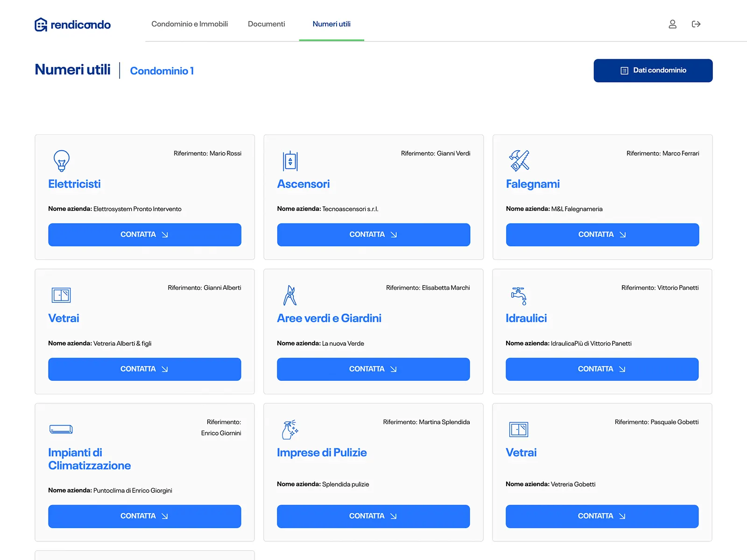Click the Idraulici faucet icon
The height and width of the screenshot is (560, 747).
coord(519,296)
